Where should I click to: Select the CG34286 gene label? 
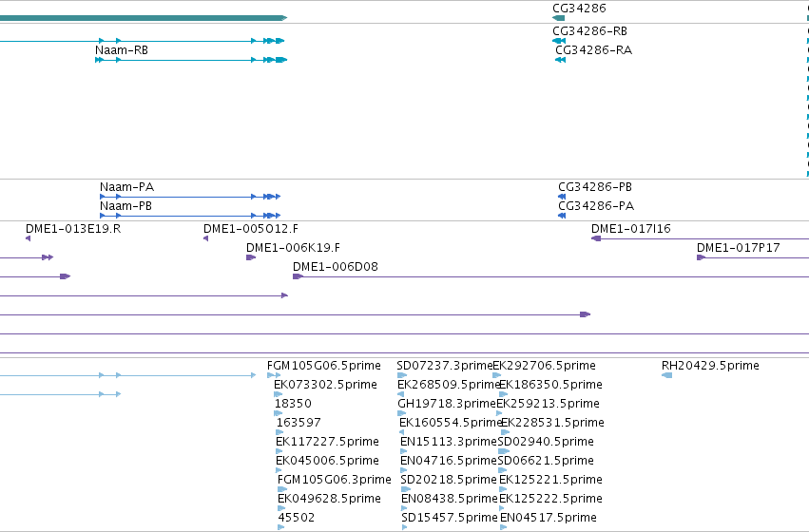pyautogui.click(x=579, y=9)
